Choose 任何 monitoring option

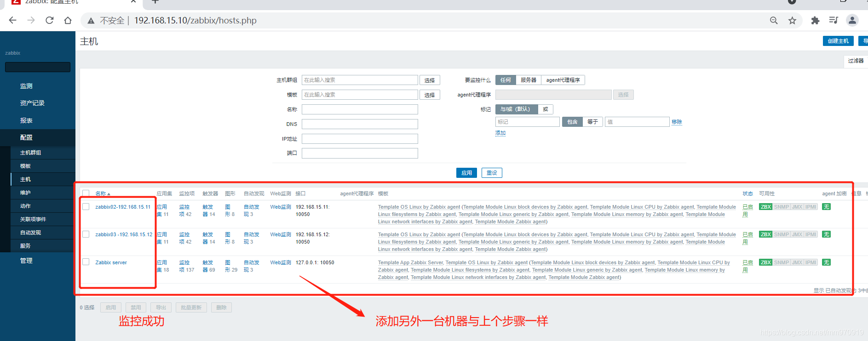point(506,80)
